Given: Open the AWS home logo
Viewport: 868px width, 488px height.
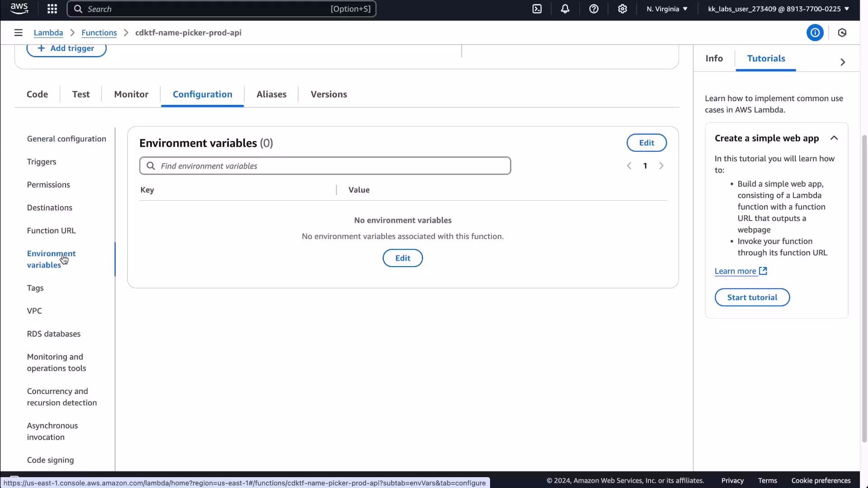Looking at the screenshot, I should [19, 9].
